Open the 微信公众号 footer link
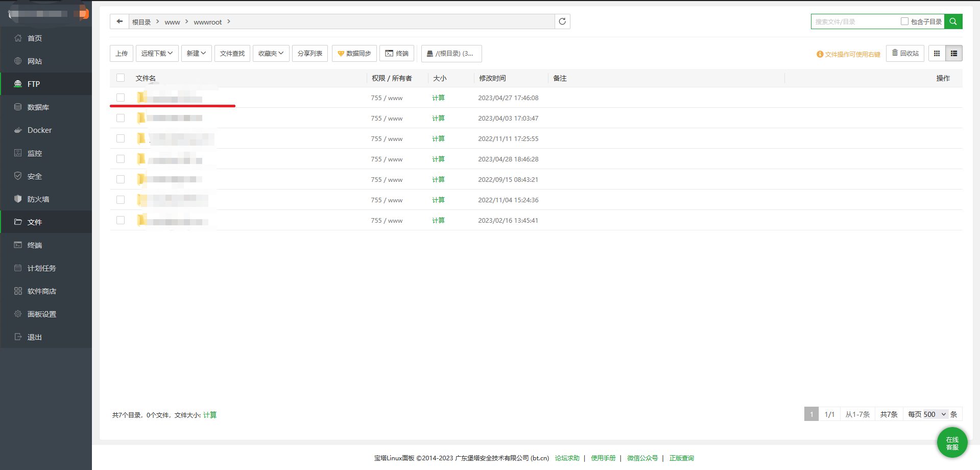This screenshot has height=470, width=980. point(642,458)
